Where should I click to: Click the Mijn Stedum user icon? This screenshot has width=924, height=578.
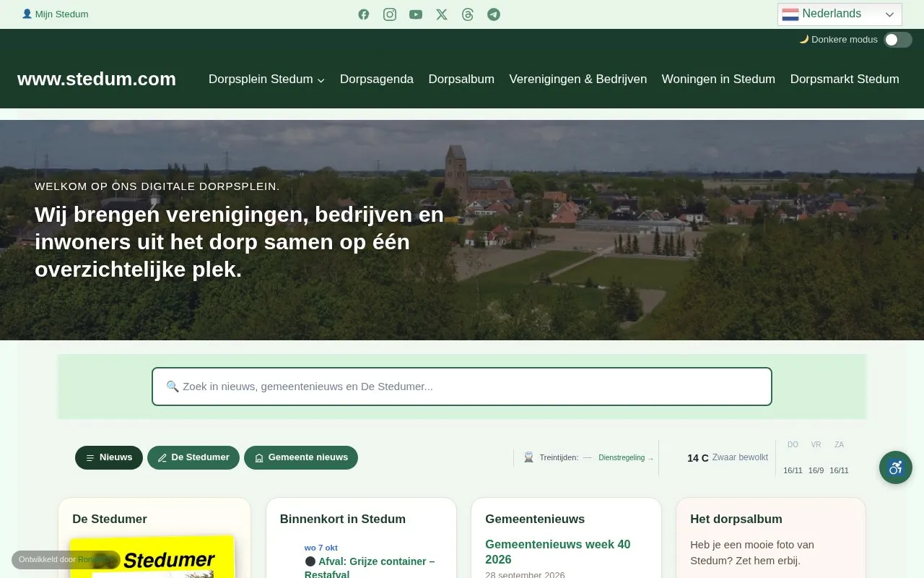pos(27,14)
